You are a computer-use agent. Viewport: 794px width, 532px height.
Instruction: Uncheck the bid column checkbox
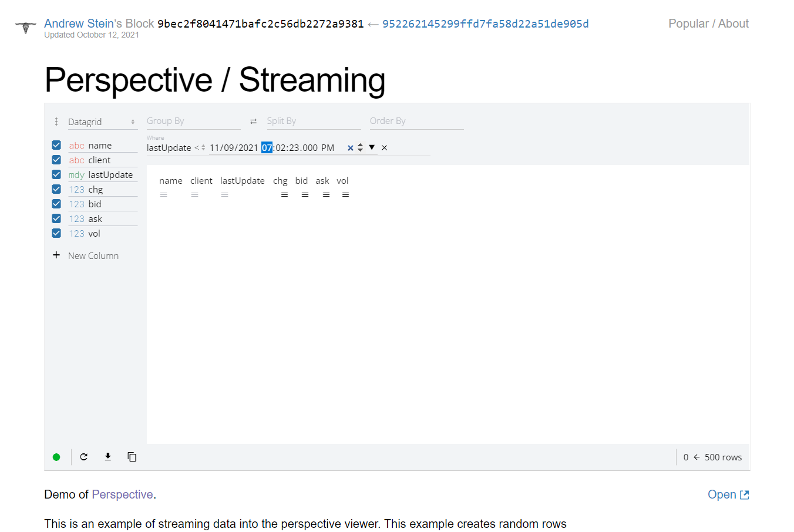coord(56,204)
